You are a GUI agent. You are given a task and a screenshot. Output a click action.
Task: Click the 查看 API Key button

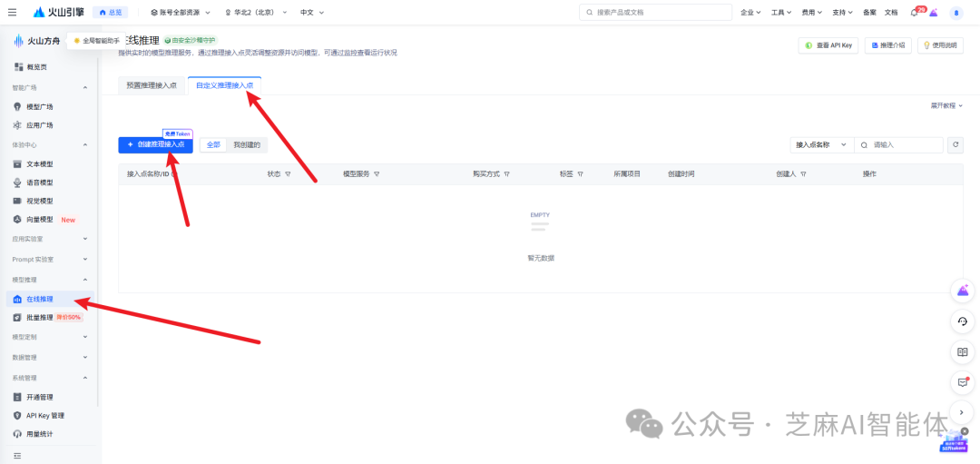point(828,45)
